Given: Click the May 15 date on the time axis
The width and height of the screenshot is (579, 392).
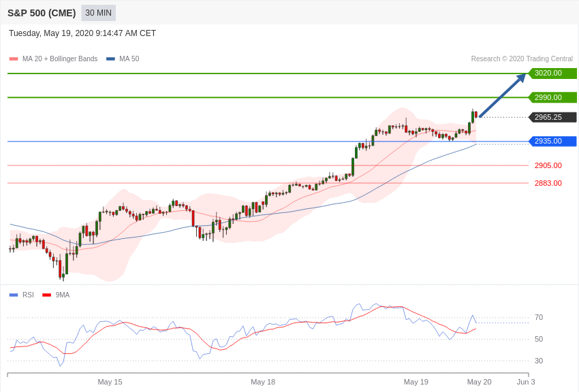Looking at the screenshot, I should [110, 382].
